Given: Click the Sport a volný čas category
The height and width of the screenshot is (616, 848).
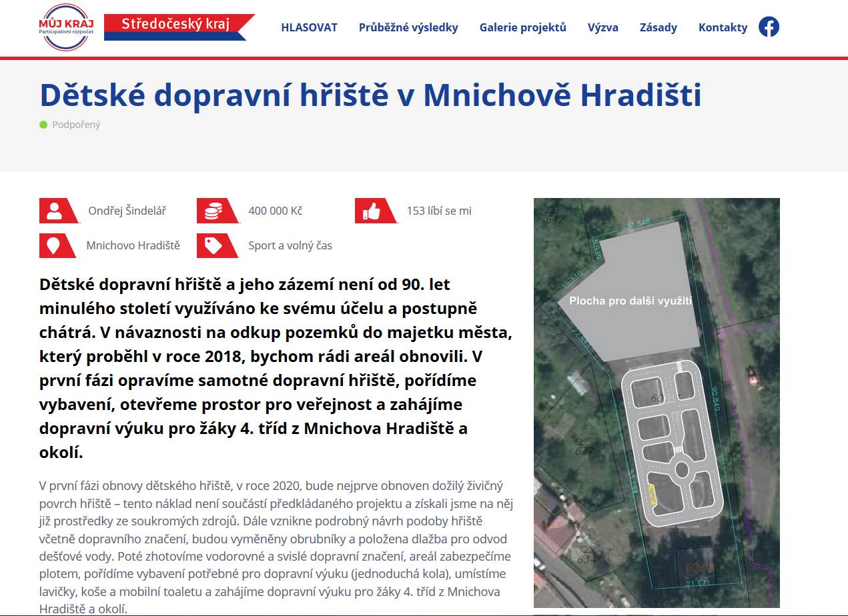Looking at the screenshot, I should point(290,245).
